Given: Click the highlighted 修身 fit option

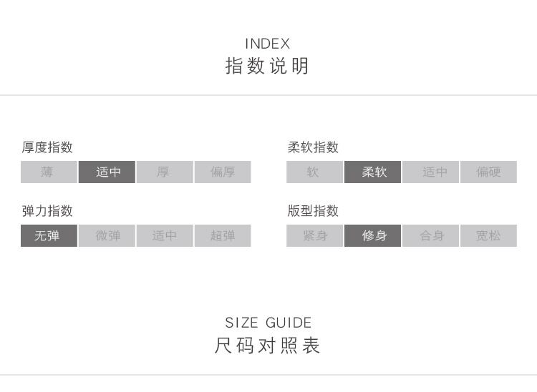Looking at the screenshot, I should tap(373, 235).
